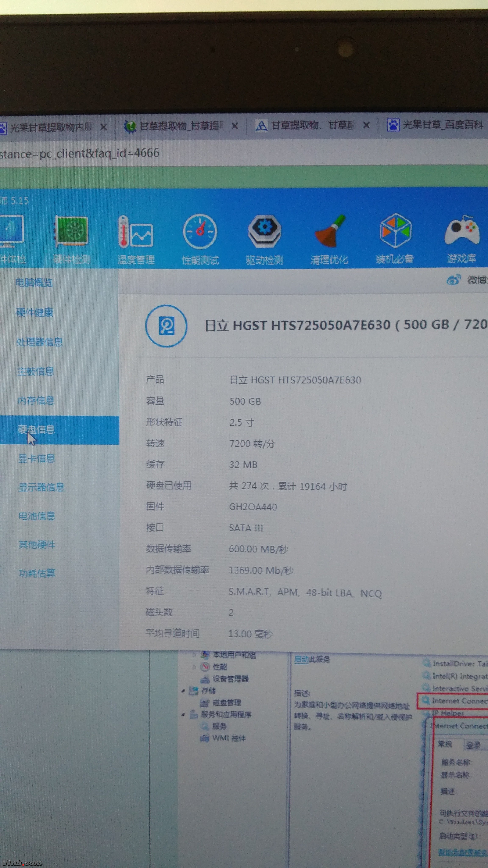Click 帮助我配置服务 link

pyautogui.click(x=463, y=853)
